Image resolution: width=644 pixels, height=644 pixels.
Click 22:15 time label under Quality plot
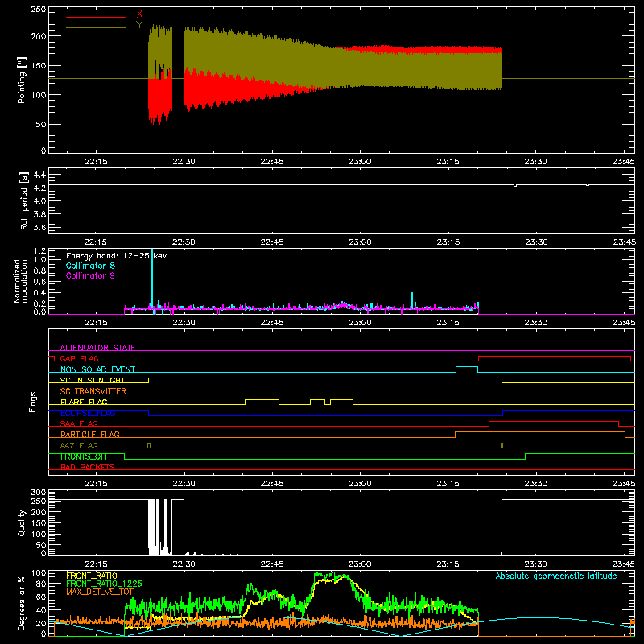tap(96, 564)
